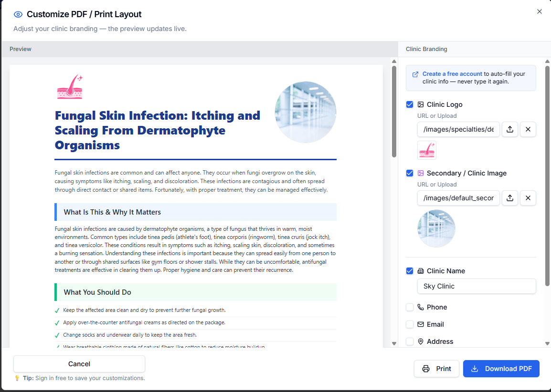Click the Download PDF button
551x392 pixels.
tap(501, 369)
